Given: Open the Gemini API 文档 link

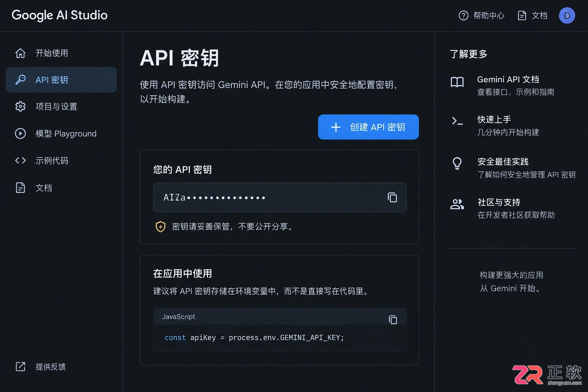Looking at the screenshot, I should pyautogui.click(x=508, y=80).
